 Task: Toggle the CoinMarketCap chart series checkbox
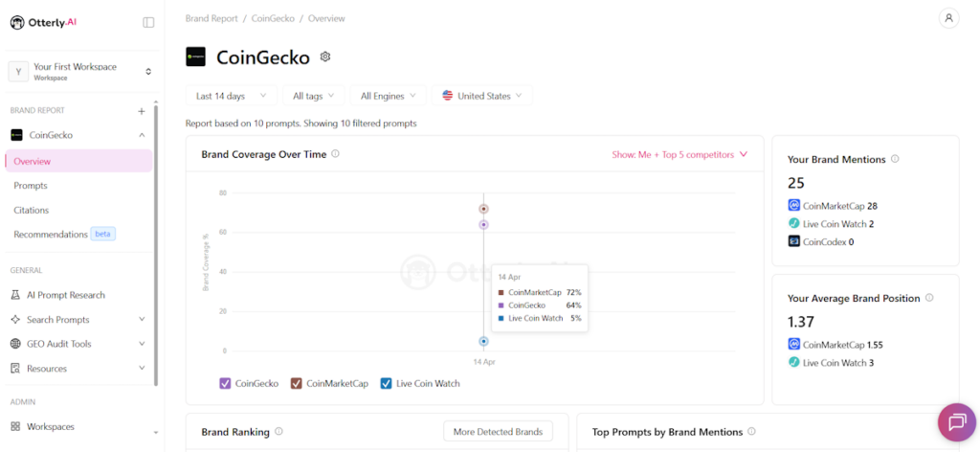point(297,383)
